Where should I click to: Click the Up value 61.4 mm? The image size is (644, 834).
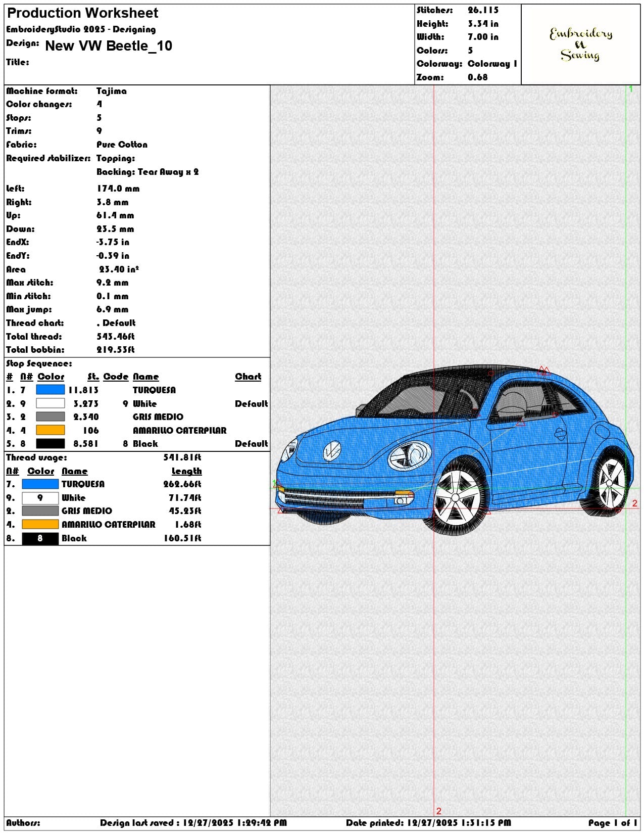click(115, 215)
